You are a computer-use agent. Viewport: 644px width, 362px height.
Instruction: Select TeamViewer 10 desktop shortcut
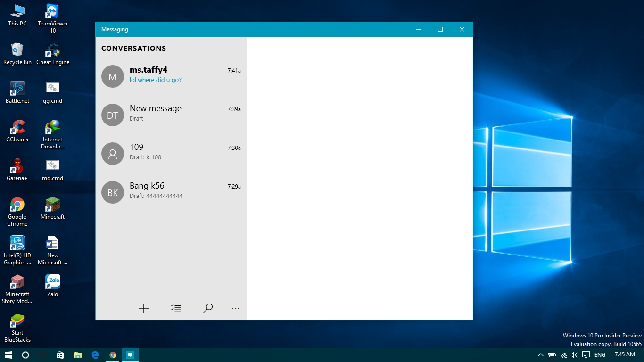[x=53, y=18]
